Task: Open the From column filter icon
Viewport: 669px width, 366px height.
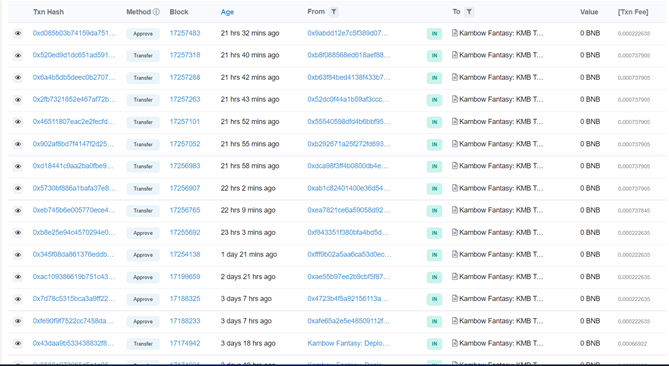Action: click(334, 12)
